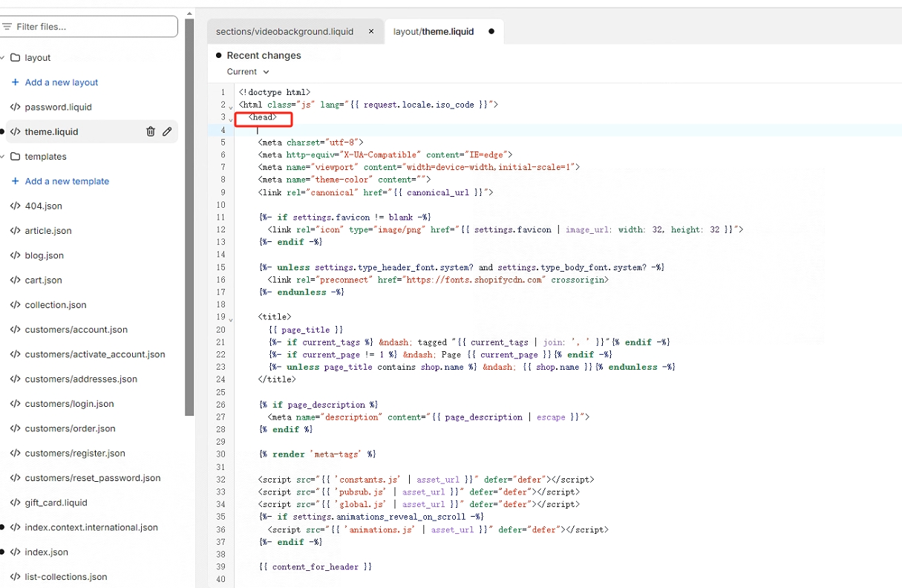Collapse the templates folder chevron
This screenshot has height=588, width=902.
[3, 157]
